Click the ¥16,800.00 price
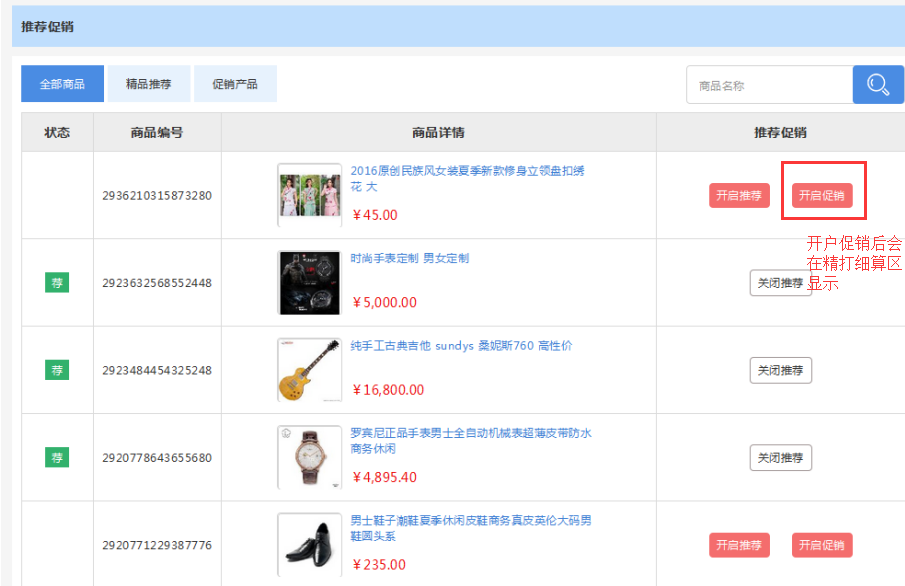 coord(388,390)
